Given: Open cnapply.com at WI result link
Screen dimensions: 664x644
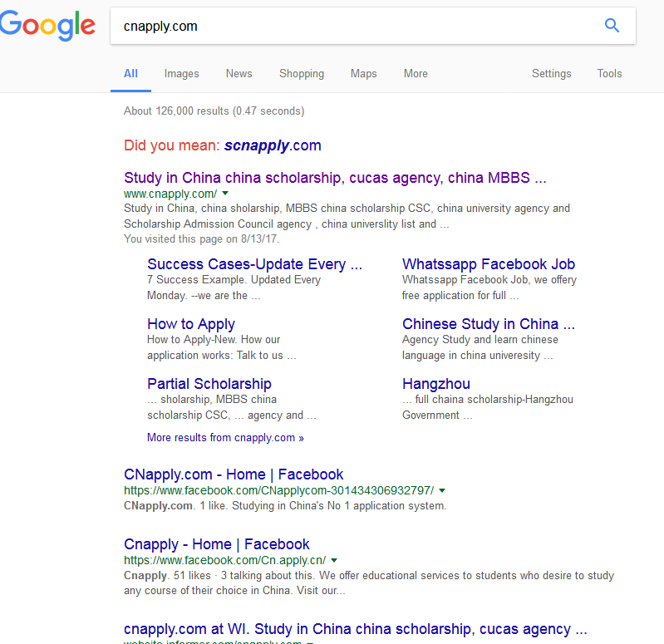Looking at the screenshot, I should pyautogui.click(x=356, y=629).
